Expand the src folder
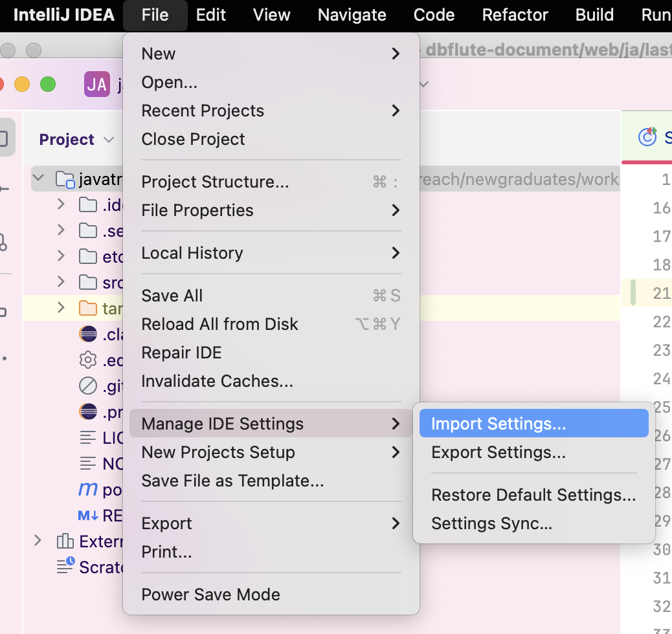Viewport: 672px width, 634px height. point(61,282)
